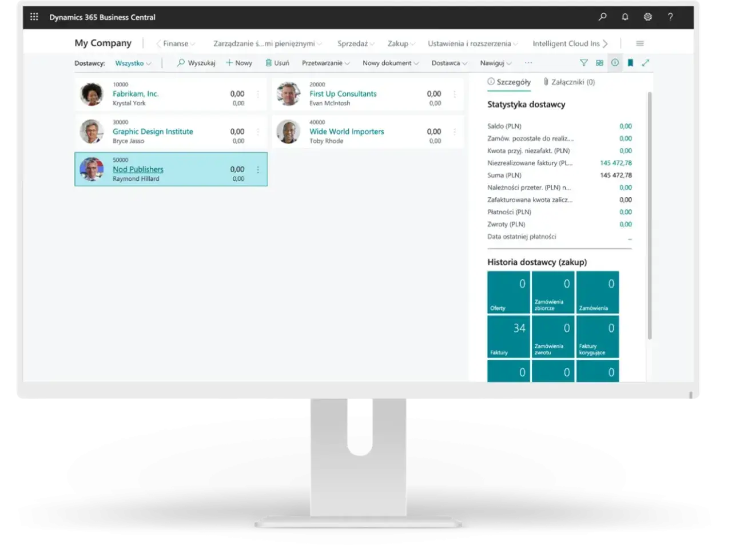732x560 pixels.
Task: Open the Przetwarzanie dropdown
Action: click(x=325, y=63)
